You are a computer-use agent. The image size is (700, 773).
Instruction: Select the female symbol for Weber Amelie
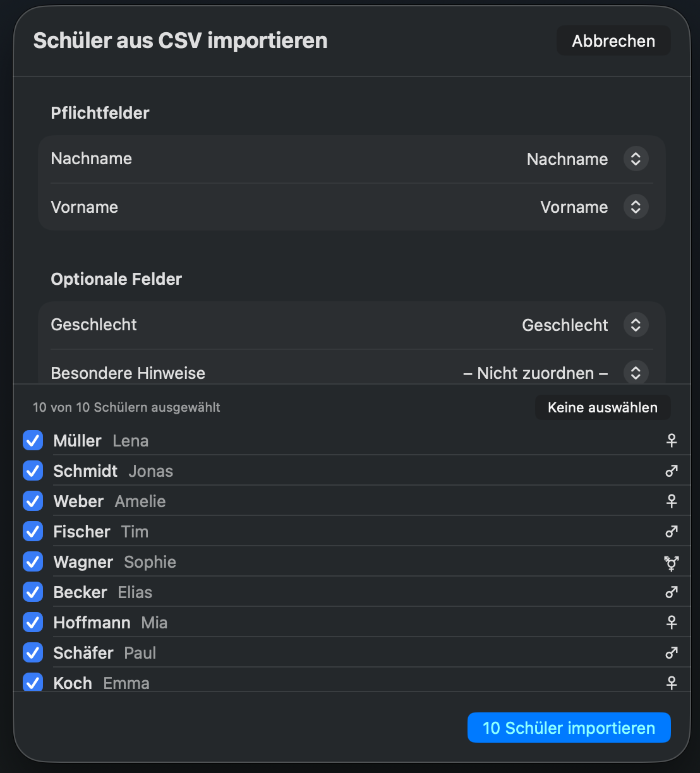click(671, 501)
